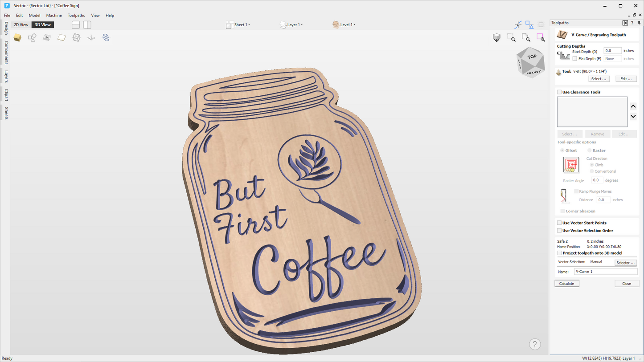Viewport: 644px width, 362px height.
Task: Click the Select button next to V-Bit tool
Action: point(599,78)
